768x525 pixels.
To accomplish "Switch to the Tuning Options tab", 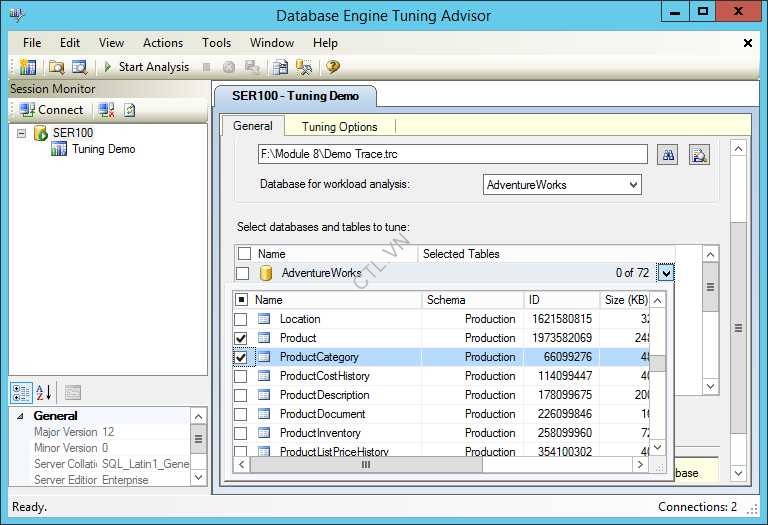I will point(339,127).
